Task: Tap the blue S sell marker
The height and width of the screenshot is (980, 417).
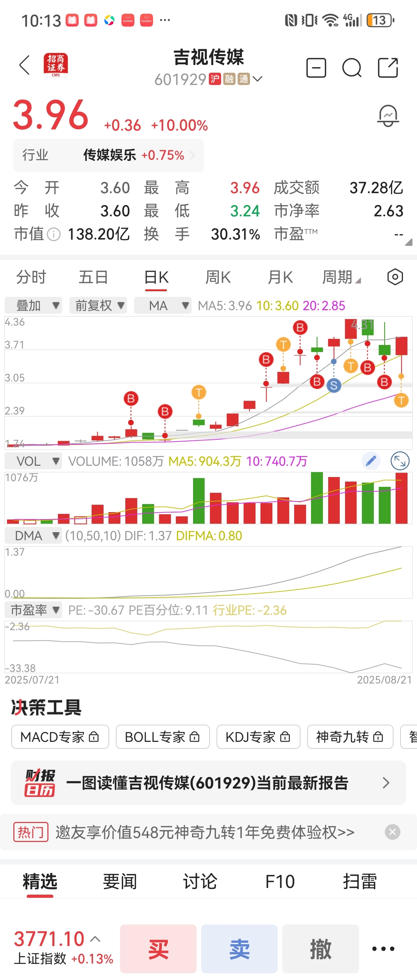Action: pyautogui.click(x=334, y=385)
